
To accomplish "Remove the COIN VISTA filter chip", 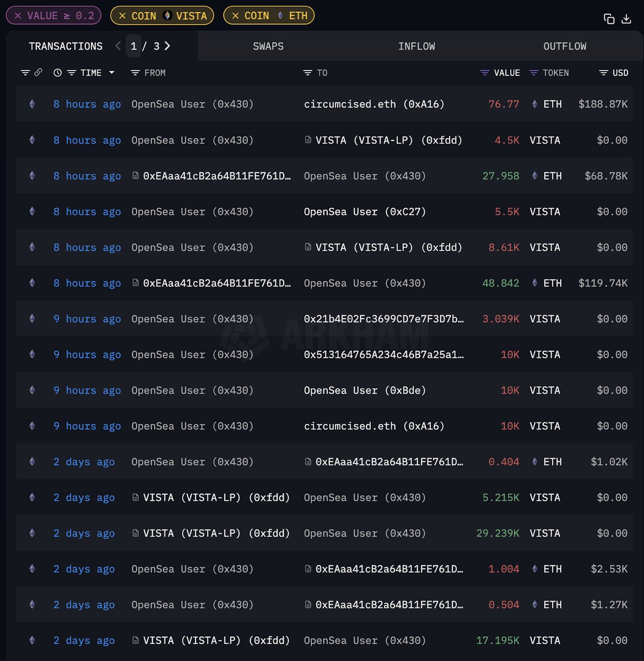I will pos(122,15).
